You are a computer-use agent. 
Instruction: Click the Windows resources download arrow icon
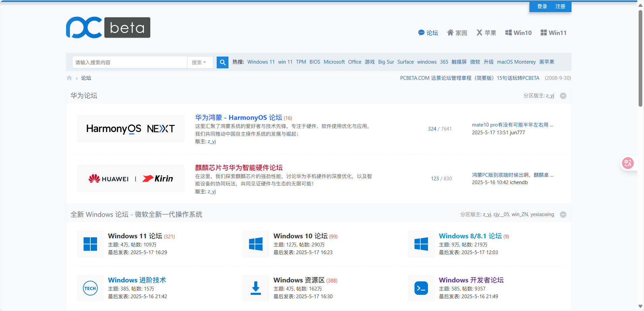point(256,288)
